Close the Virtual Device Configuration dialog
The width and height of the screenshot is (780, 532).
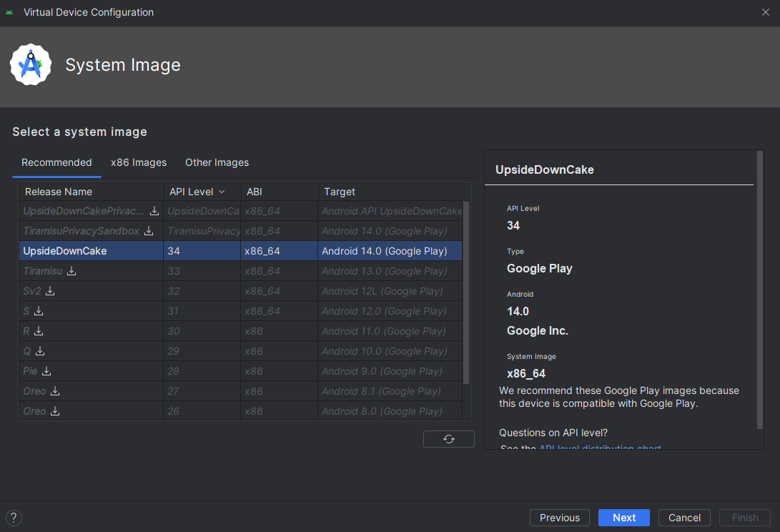click(x=766, y=12)
